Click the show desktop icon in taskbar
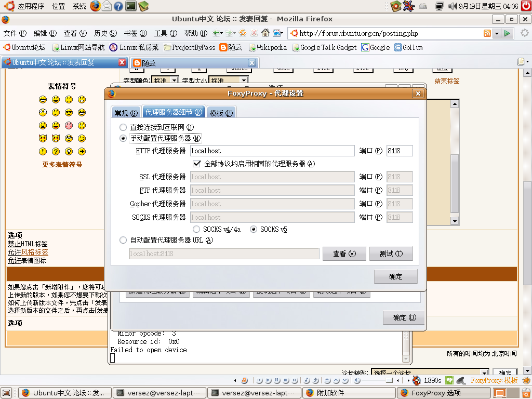The width and height of the screenshot is (532, 399). 6,393
